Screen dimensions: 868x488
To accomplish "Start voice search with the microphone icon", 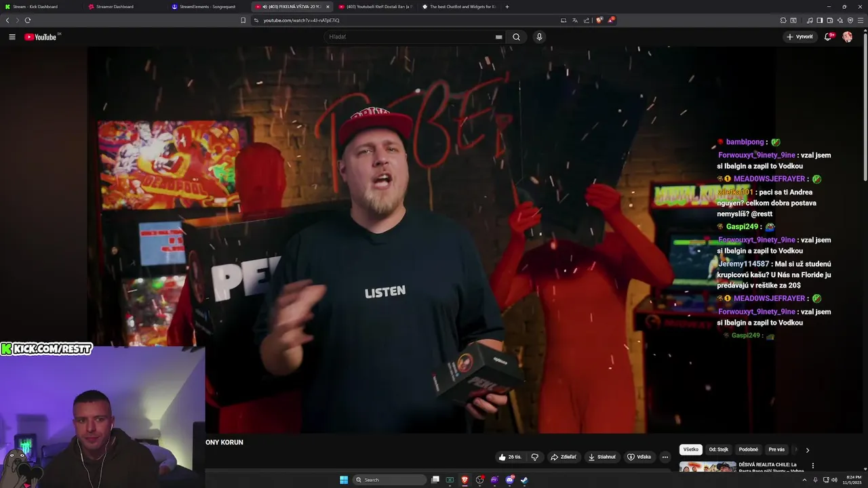I will [539, 37].
